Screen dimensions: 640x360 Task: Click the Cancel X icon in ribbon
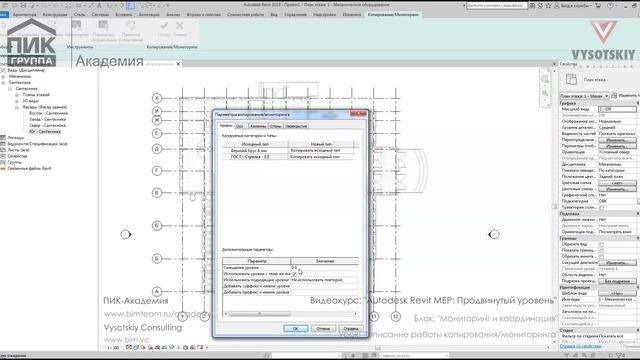(x=180, y=26)
